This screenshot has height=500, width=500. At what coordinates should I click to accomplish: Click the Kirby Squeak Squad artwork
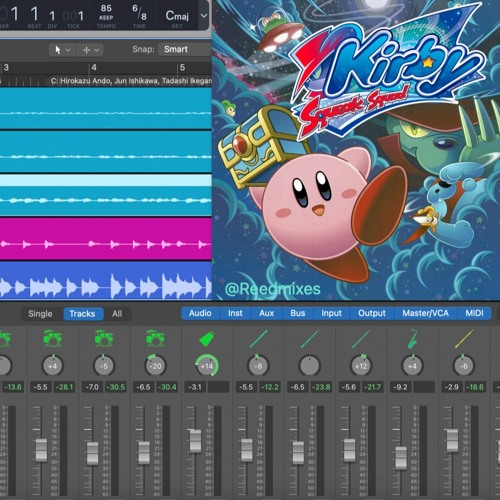tap(356, 150)
